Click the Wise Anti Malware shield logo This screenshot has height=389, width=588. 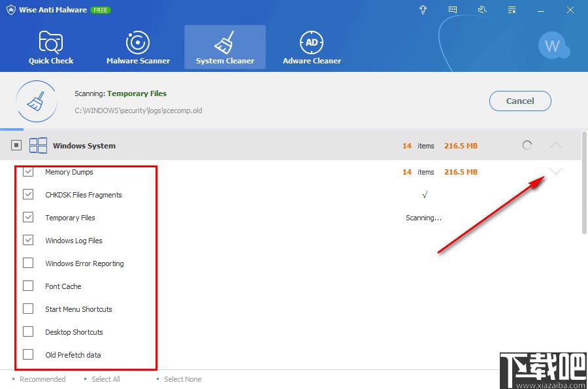pyautogui.click(x=11, y=10)
